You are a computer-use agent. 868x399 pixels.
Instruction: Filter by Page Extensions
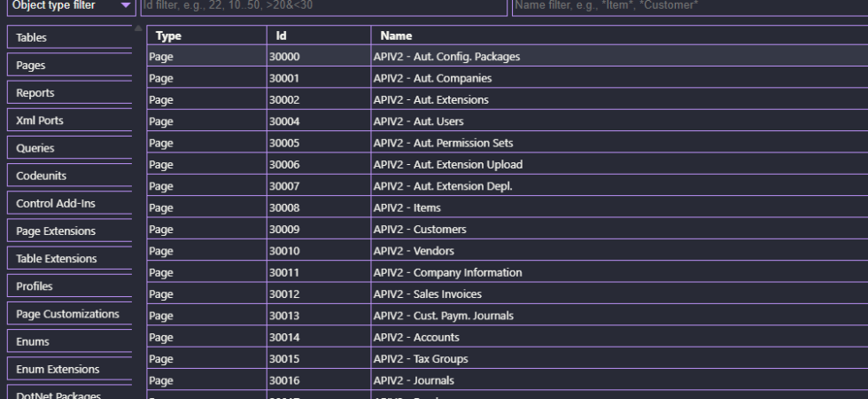(x=69, y=231)
